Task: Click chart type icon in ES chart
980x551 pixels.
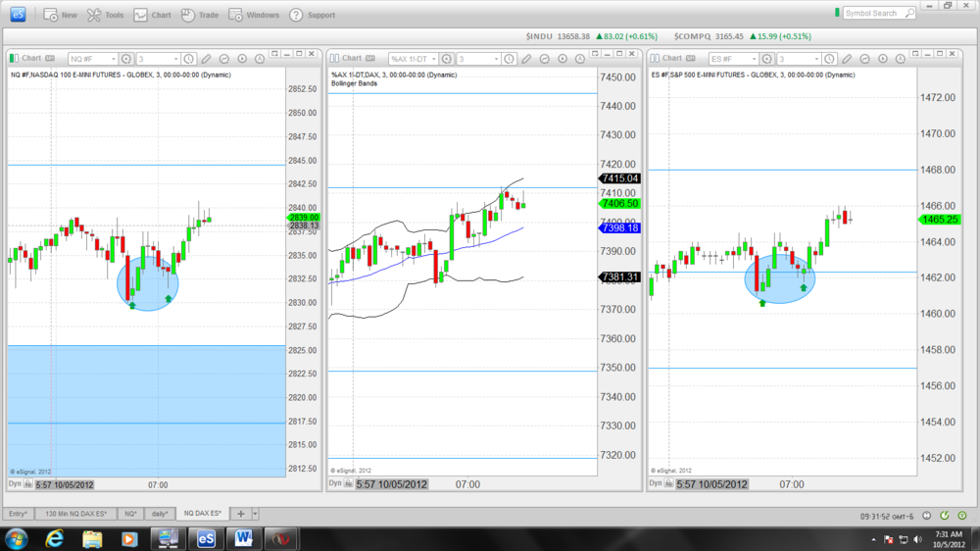Action: [x=655, y=58]
